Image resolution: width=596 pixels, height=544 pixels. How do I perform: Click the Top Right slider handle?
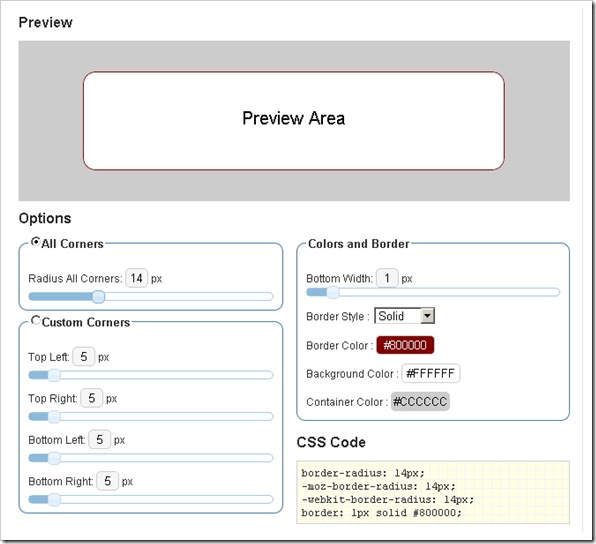[x=54, y=417]
